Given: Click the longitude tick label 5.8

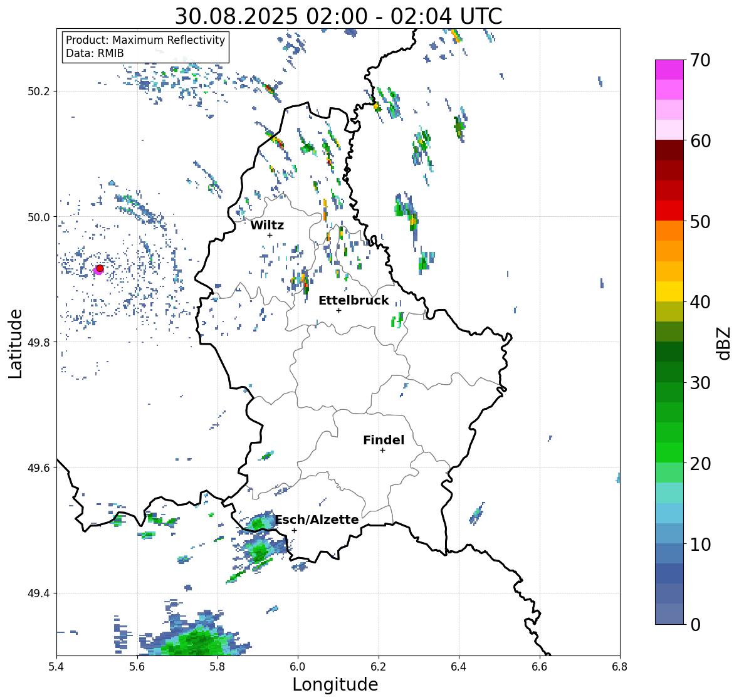Looking at the screenshot, I should pyautogui.click(x=218, y=667).
